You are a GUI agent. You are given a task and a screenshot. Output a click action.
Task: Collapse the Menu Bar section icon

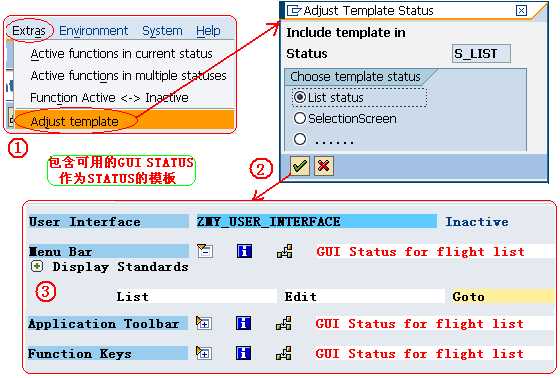click(205, 251)
